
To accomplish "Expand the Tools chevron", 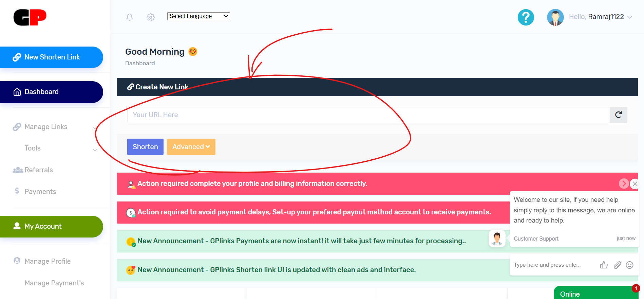I will (x=95, y=150).
